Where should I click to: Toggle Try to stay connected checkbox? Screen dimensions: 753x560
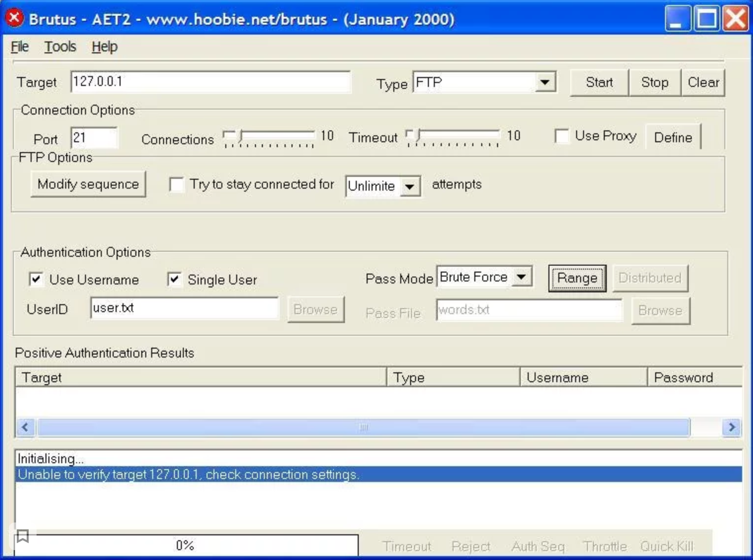[x=176, y=185]
